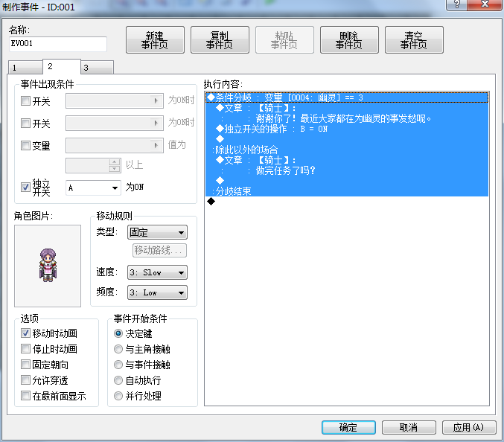Image resolution: width=504 pixels, height=442 pixels.
Task: Cancel the dialog with 取消
Action: pos(409,427)
